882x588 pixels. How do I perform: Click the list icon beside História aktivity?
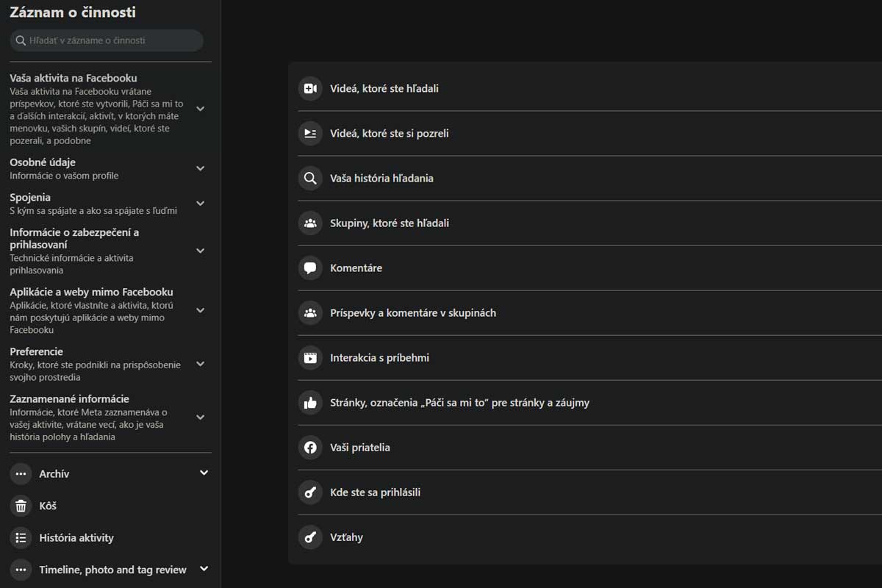[21, 538]
